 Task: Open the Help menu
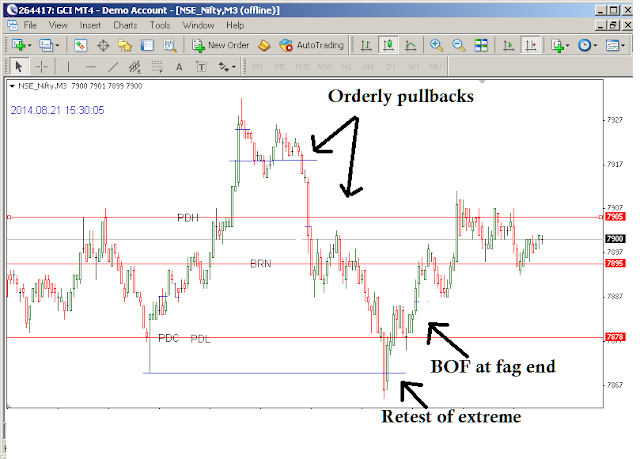point(235,25)
